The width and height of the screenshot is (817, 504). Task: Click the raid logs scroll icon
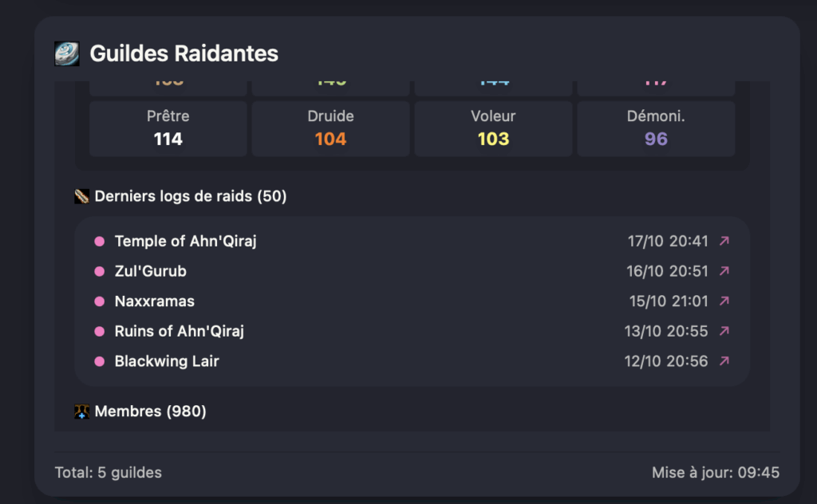coord(81,196)
